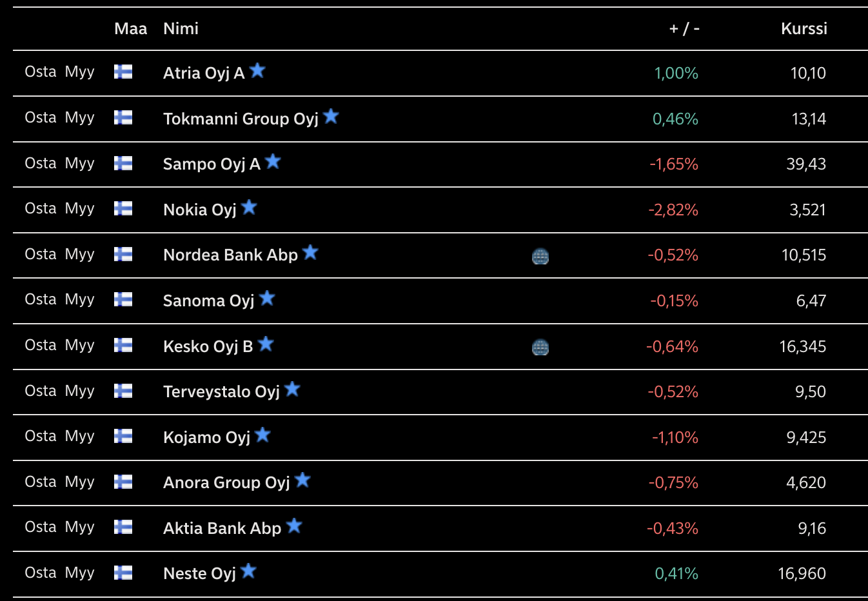Open the Kojamo Oyj stock link
This screenshot has width=868, height=601.
(206, 437)
